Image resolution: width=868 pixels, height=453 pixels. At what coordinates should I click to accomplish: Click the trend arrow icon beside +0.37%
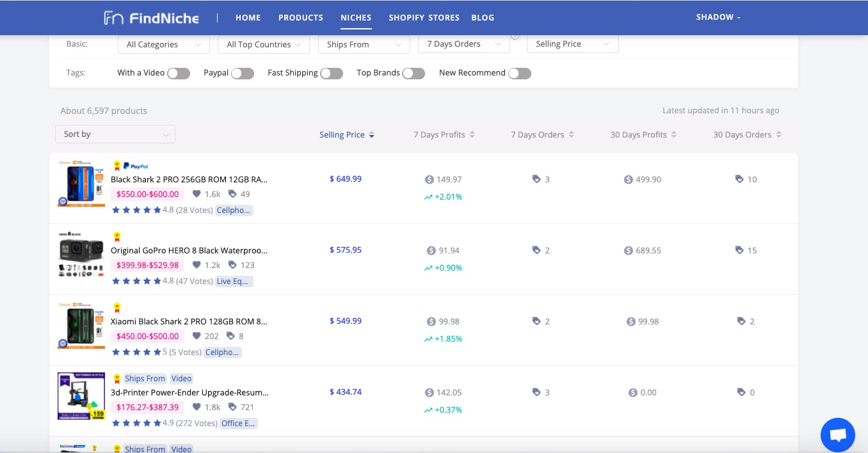coord(428,410)
